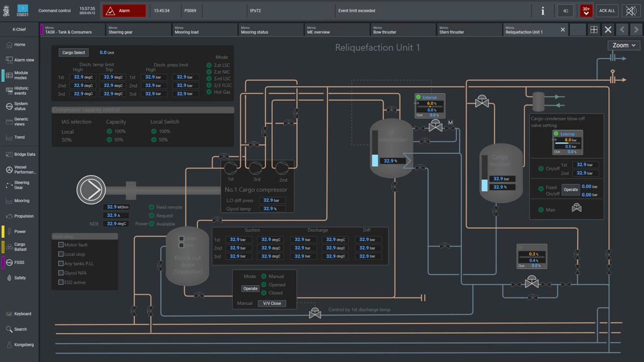Open the info icon in top bar
Screen dimensions: 644x362
tap(542, 11)
